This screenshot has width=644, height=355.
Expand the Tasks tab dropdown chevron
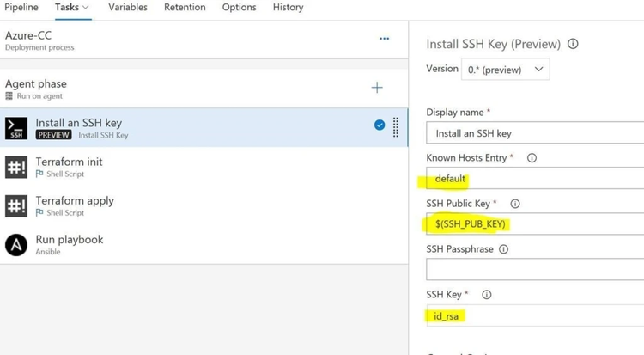pos(85,8)
